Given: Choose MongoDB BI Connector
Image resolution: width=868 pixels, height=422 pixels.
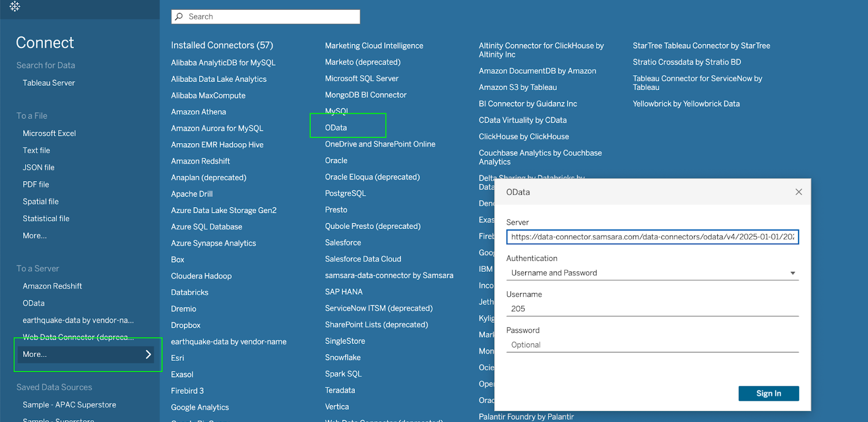Looking at the screenshot, I should pos(366,95).
